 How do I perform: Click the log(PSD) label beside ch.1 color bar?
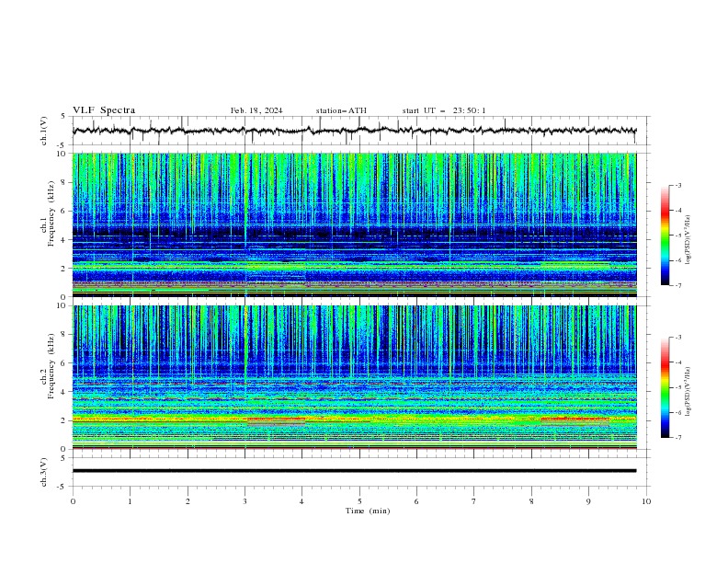tap(688, 240)
